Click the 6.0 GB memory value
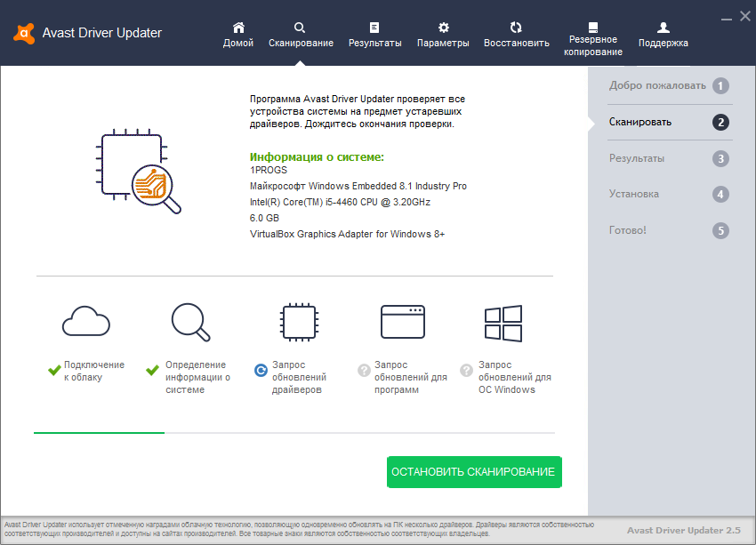The image size is (756, 545). coord(264,218)
